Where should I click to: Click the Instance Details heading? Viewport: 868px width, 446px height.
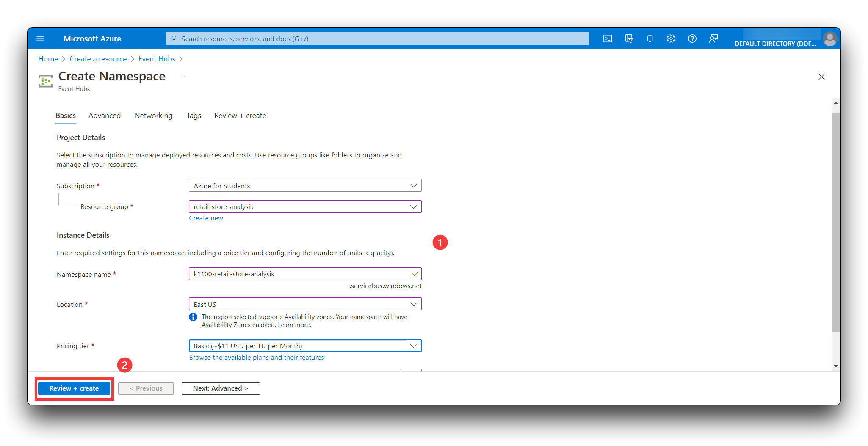[x=83, y=235]
